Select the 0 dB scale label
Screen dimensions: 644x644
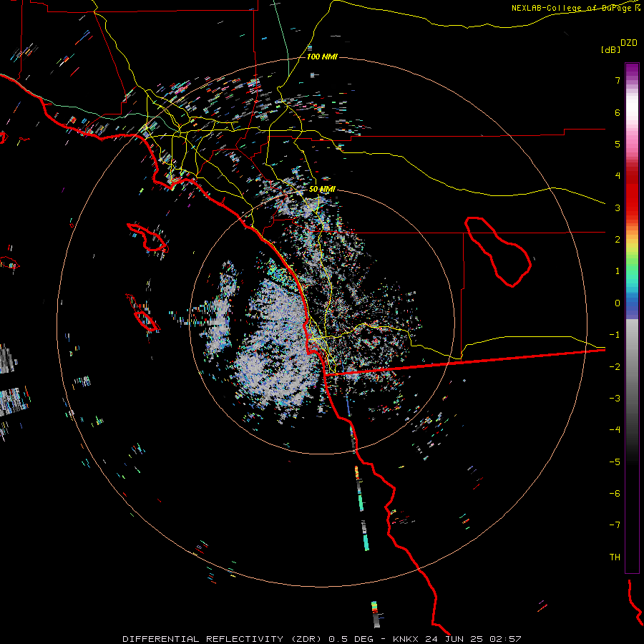tap(618, 303)
